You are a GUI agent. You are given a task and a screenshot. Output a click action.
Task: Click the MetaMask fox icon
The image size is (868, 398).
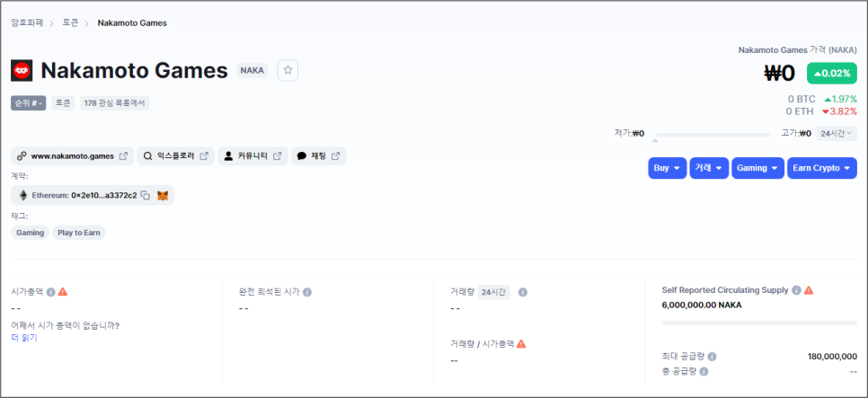coord(163,195)
